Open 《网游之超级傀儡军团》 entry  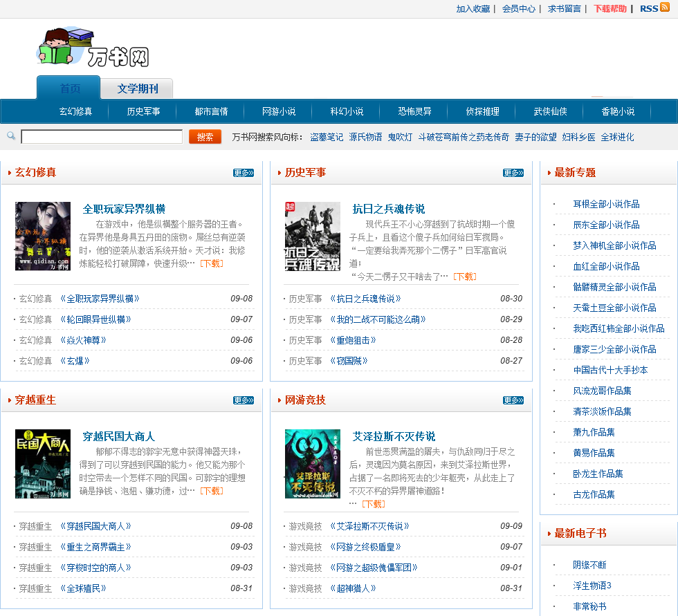coord(374,568)
